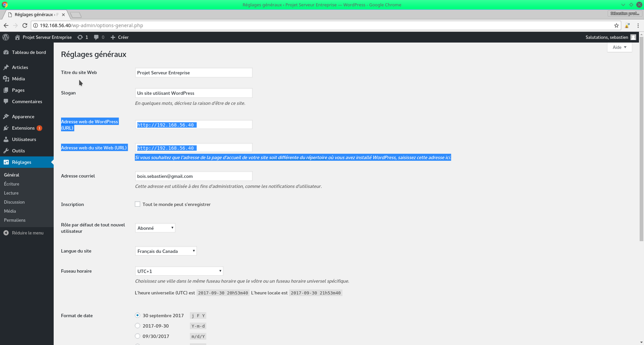Open the UTC+1 timezone dropdown
The width and height of the screenshot is (644, 345).
point(179,271)
